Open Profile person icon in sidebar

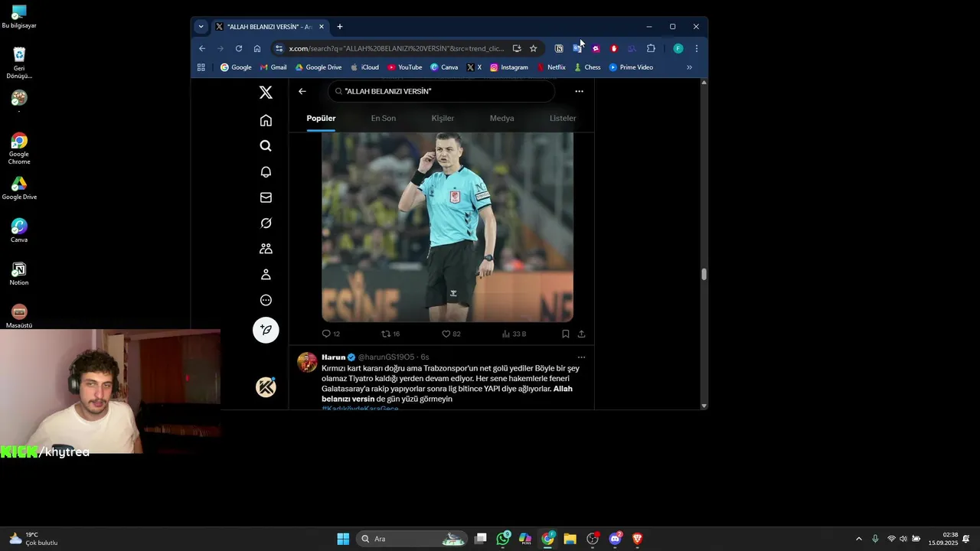pyautogui.click(x=266, y=274)
